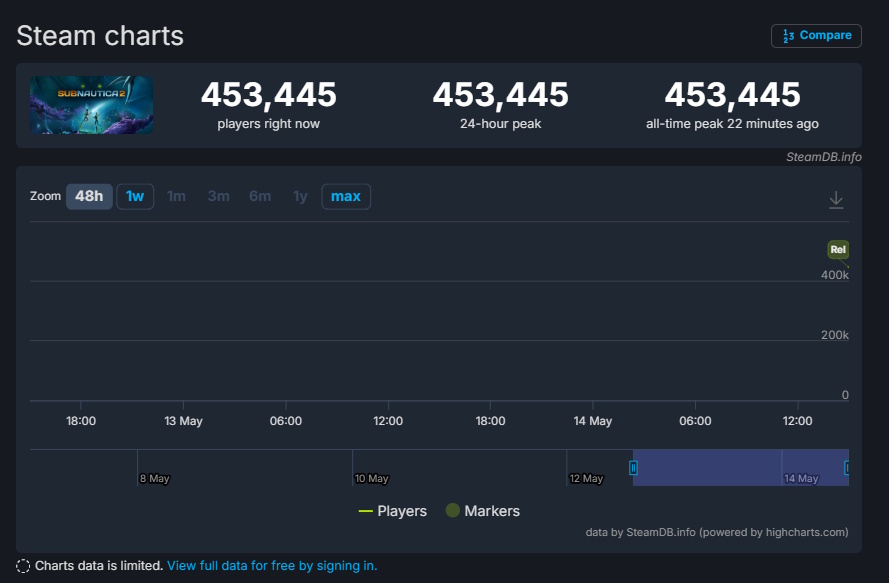Viewport: 889px width, 583px height.
Task: Toggle the Players series in legend
Action: (x=392, y=511)
